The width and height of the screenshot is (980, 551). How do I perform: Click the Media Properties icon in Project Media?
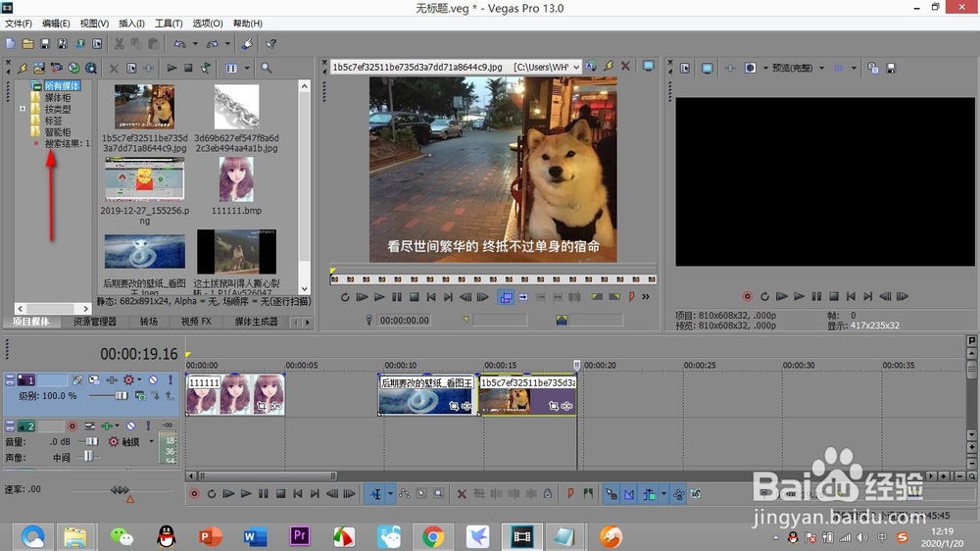click(x=132, y=68)
